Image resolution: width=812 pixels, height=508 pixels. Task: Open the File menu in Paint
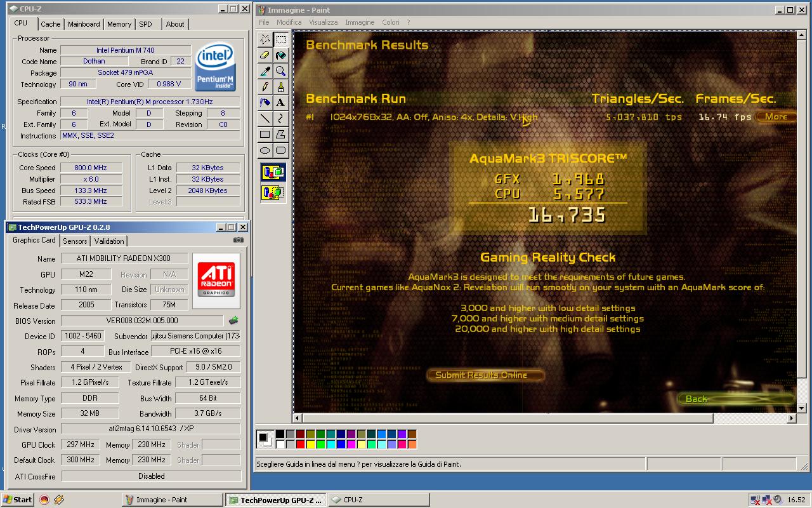tap(264, 22)
